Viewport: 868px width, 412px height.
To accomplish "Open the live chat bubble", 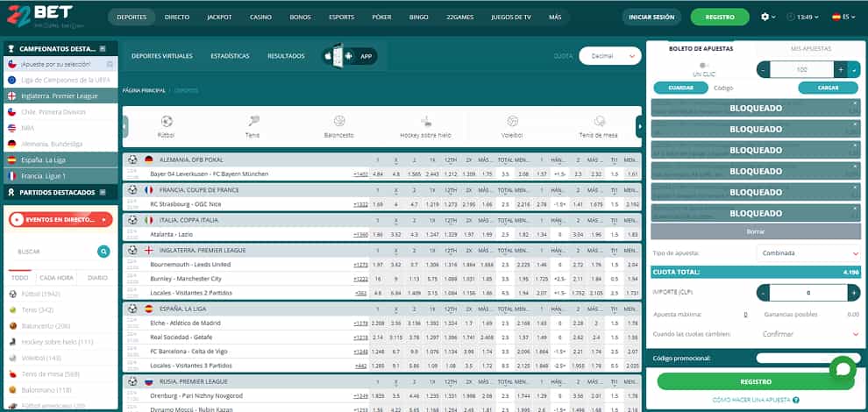I will pos(843,369).
